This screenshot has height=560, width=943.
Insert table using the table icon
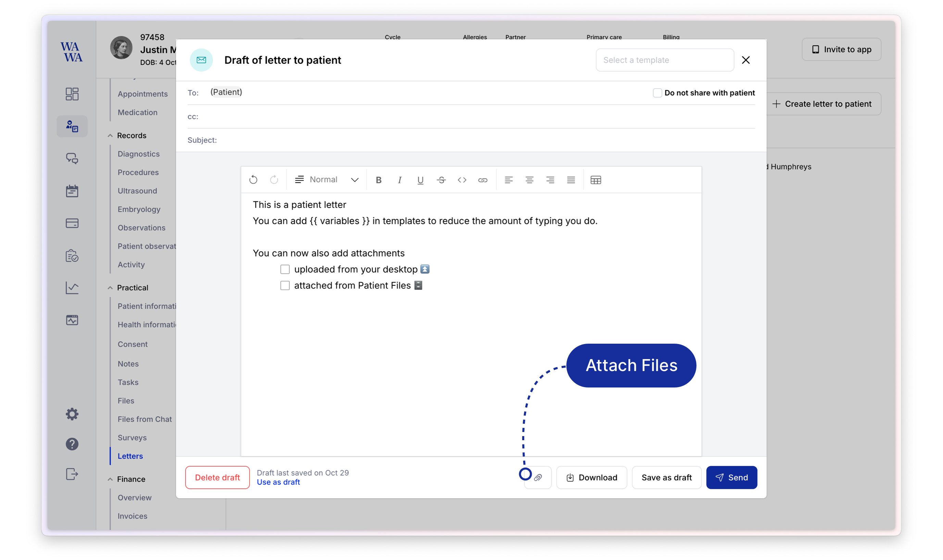pos(595,180)
